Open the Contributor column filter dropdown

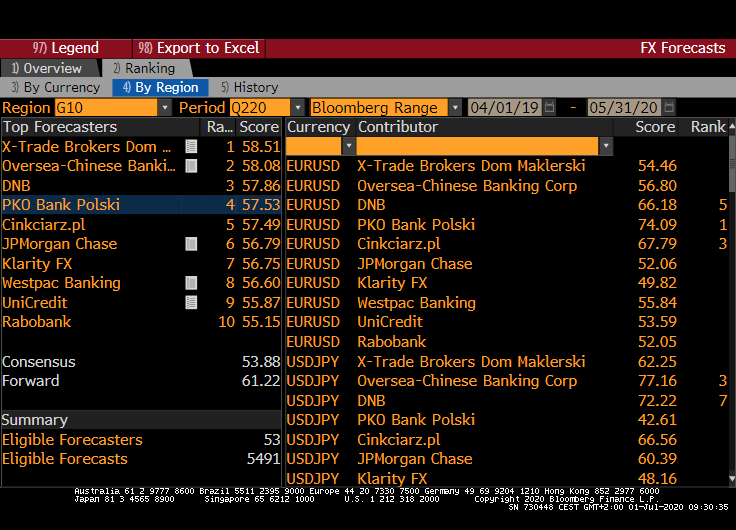coord(606,146)
